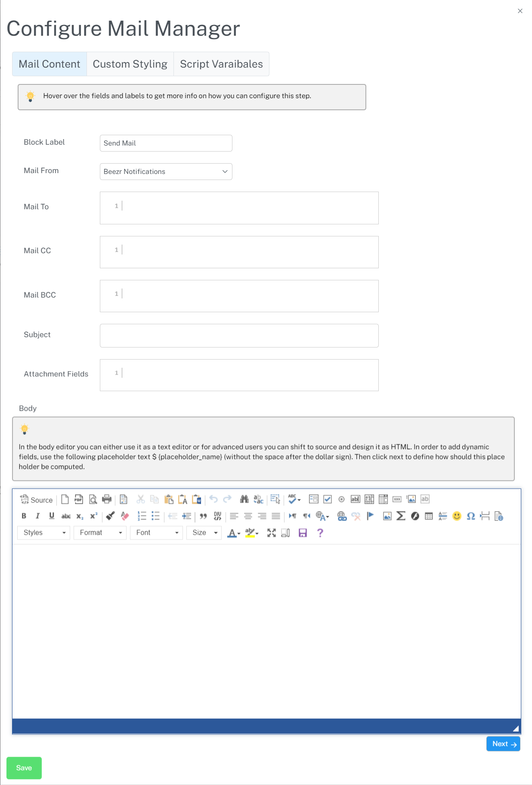
Task: Open the Script Varaibales tab
Action: point(221,64)
